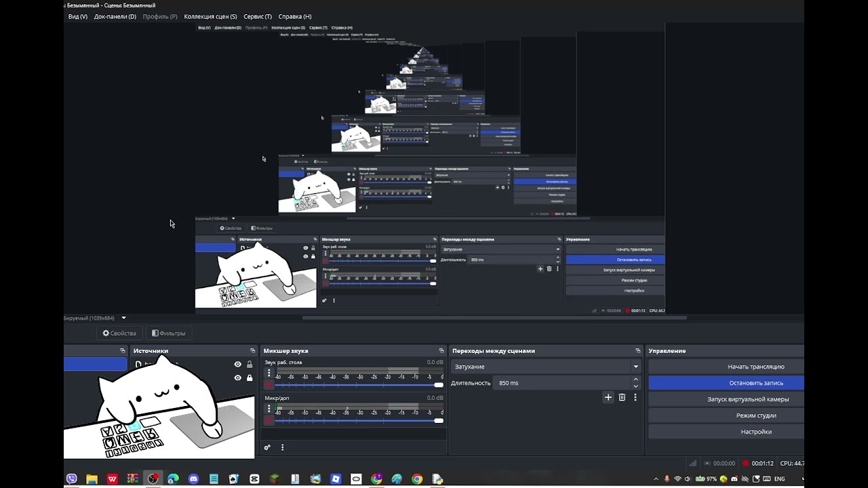Screen dimensions: 868x488
Task: Switch the ENG input language indicator
Action: (780, 479)
